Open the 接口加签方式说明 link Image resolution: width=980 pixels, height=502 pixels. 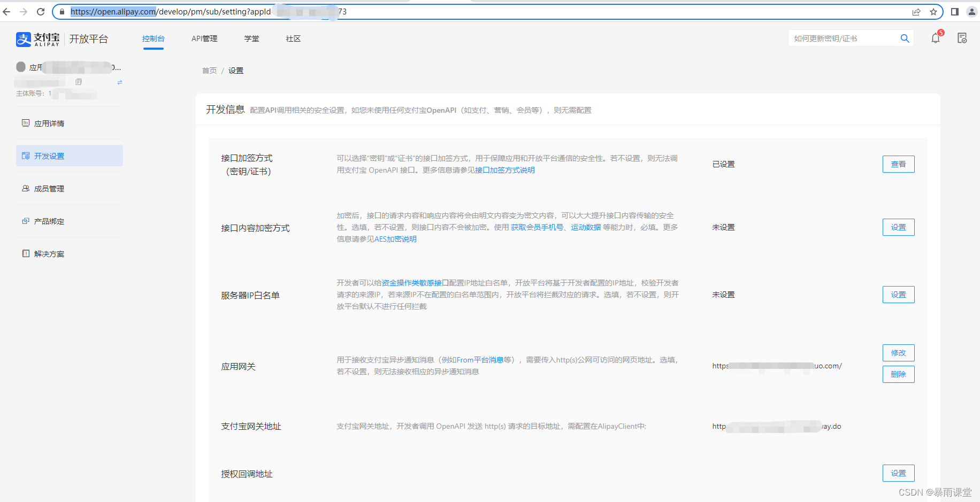tap(505, 170)
